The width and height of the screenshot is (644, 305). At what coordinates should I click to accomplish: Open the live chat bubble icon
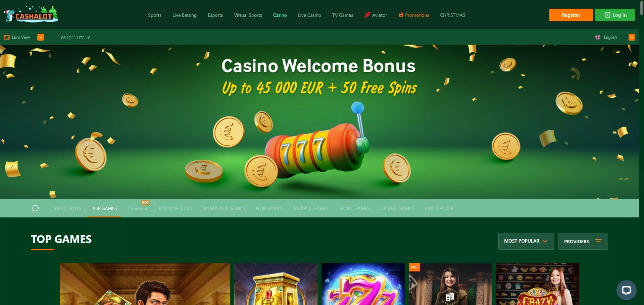point(626,290)
